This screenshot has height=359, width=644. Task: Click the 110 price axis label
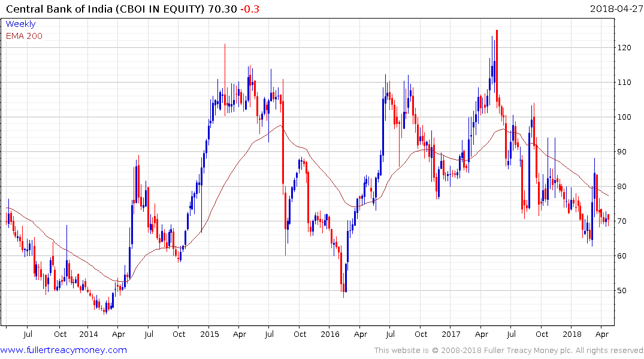pos(624,83)
